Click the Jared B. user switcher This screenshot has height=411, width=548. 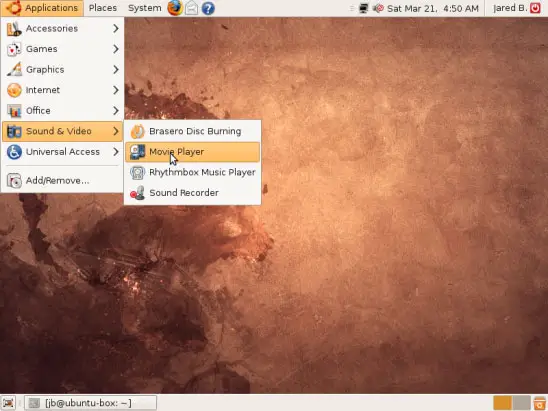pyautogui.click(x=510, y=8)
